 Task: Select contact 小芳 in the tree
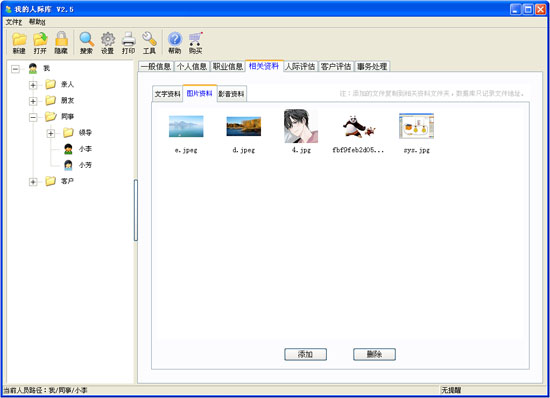click(85, 165)
